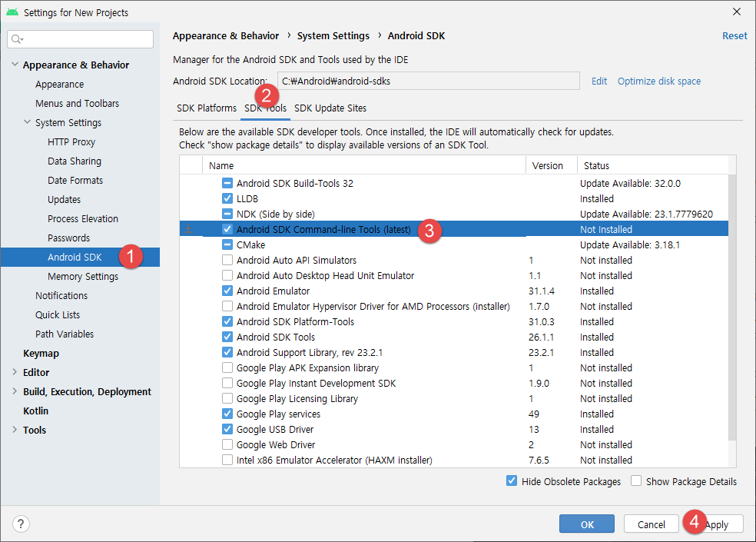Uncheck the Android SDK Tools checkbox
756x542 pixels.
(x=227, y=337)
